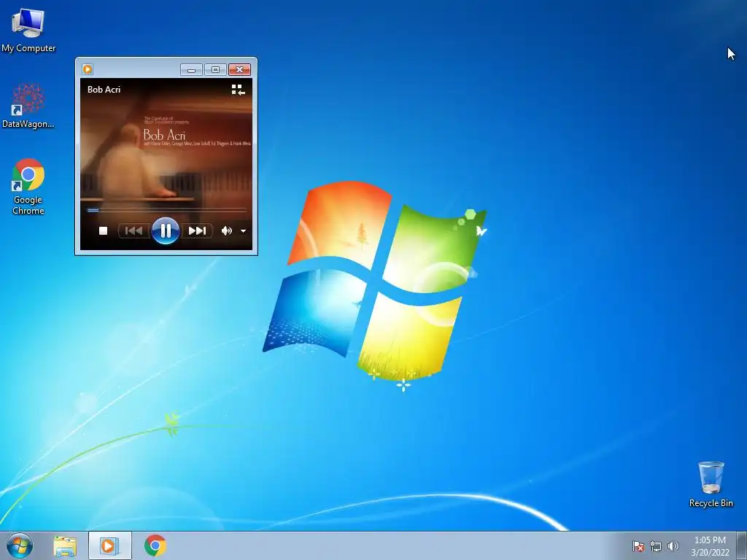747x560 pixels.
Task: Click the 1:05 PM clock
Action: pos(710,540)
